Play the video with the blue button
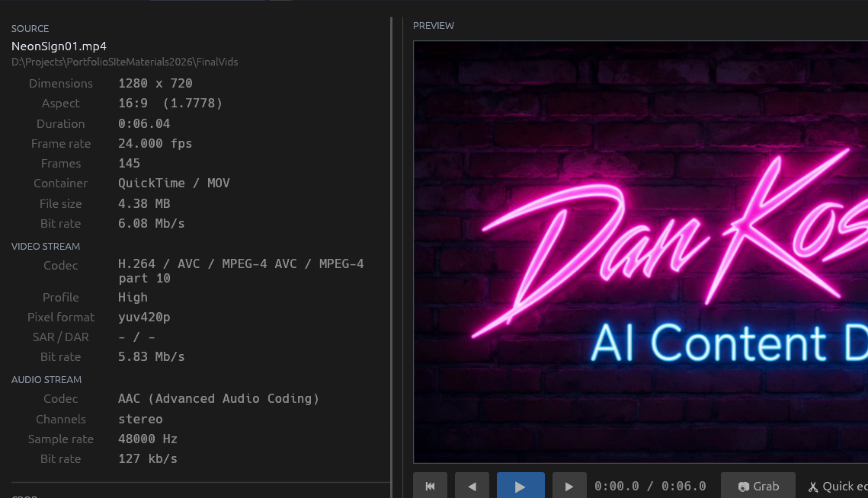868x498 pixels. point(520,487)
